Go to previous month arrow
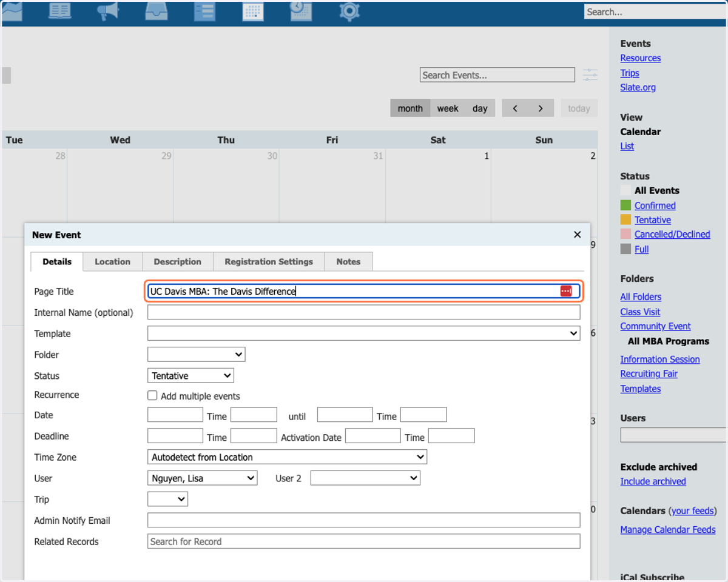728x582 pixels. (515, 109)
